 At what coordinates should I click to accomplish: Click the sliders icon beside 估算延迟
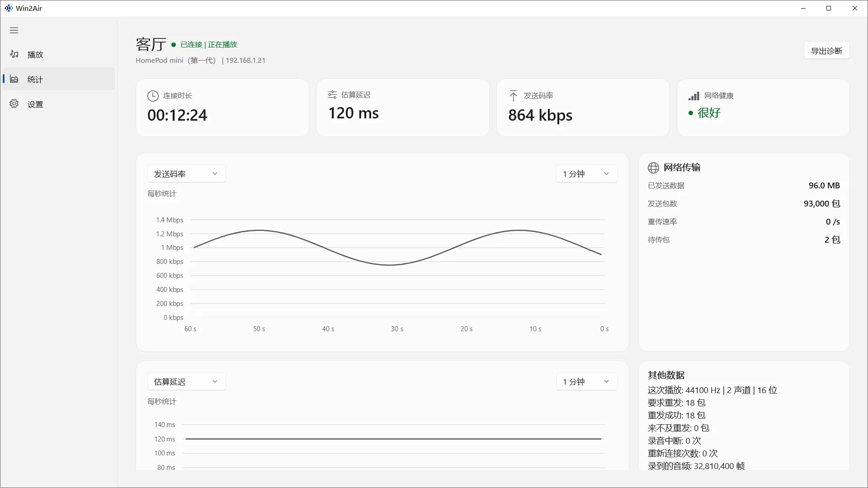pyautogui.click(x=332, y=94)
